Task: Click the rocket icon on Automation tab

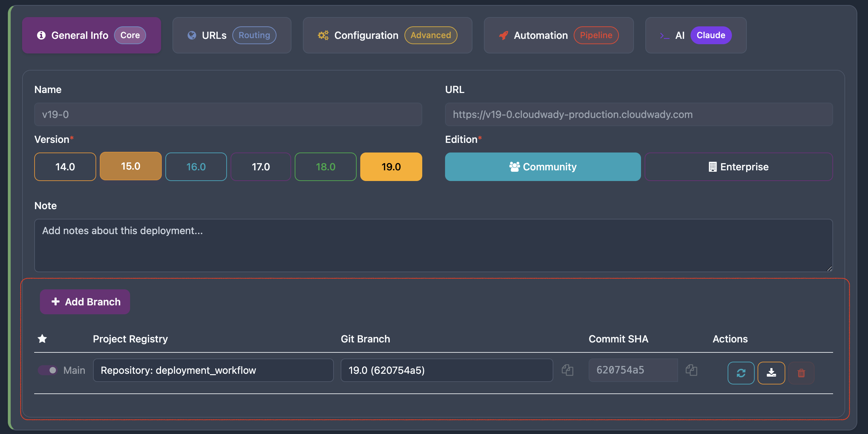Action: coord(503,35)
